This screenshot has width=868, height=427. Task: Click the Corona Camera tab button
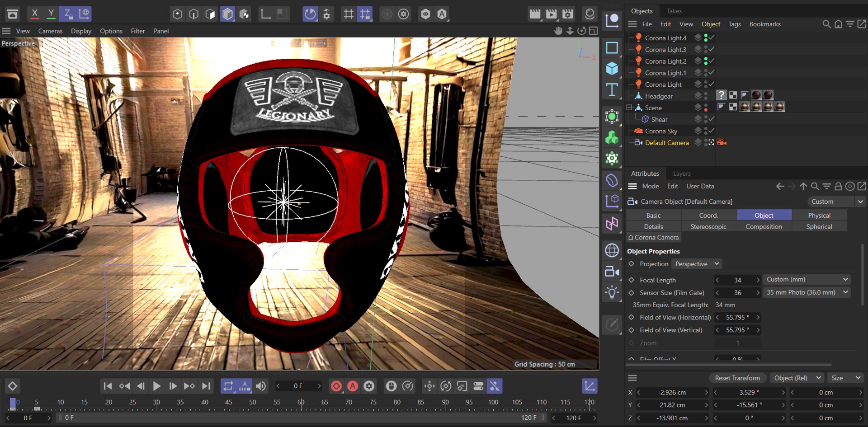[x=654, y=237]
